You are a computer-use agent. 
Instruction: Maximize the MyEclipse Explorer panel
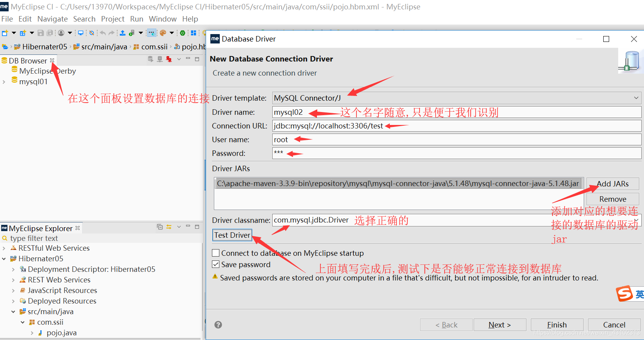click(197, 226)
